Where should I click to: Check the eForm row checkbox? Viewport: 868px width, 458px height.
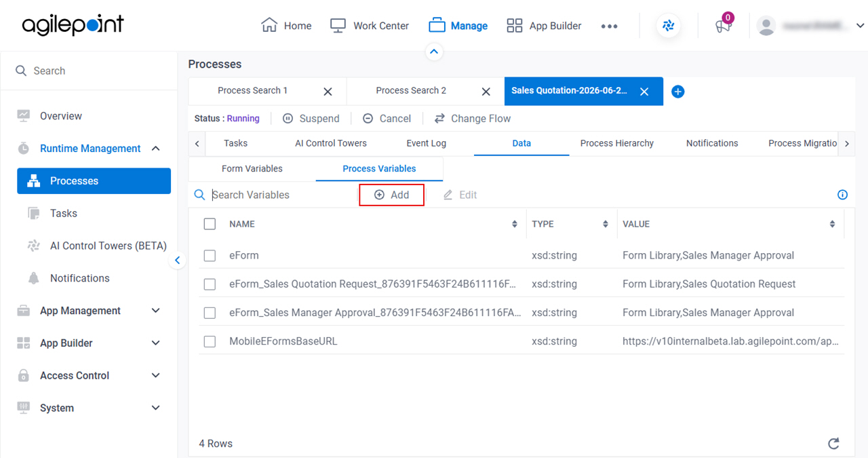tap(210, 256)
